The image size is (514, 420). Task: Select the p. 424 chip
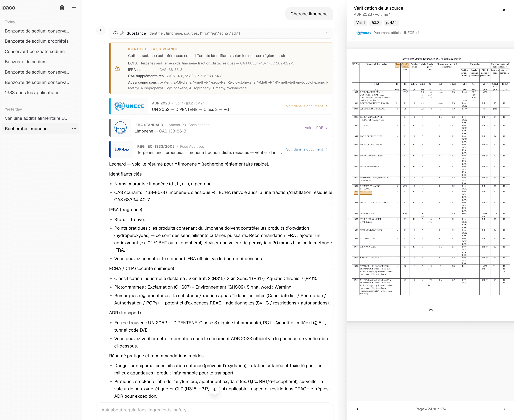(x=391, y=23)
